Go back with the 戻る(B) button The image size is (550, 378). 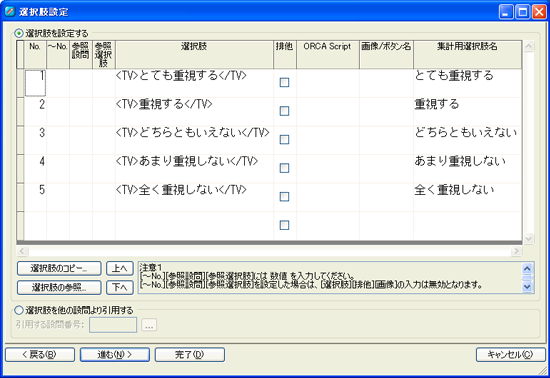(x=40, y=355)
